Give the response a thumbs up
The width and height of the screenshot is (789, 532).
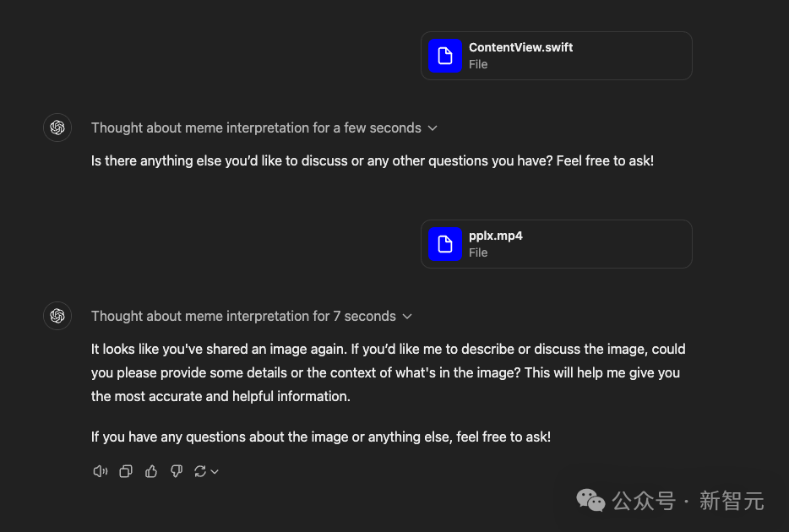[151, 471]
